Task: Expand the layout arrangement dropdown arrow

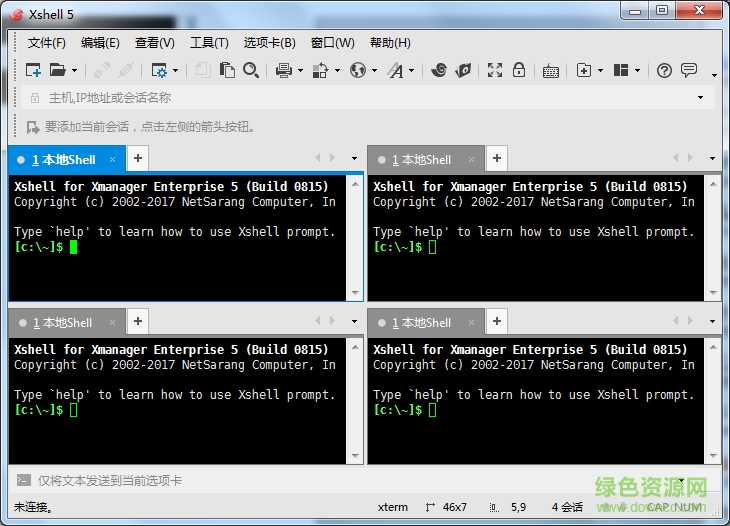Action: (637, 71)
